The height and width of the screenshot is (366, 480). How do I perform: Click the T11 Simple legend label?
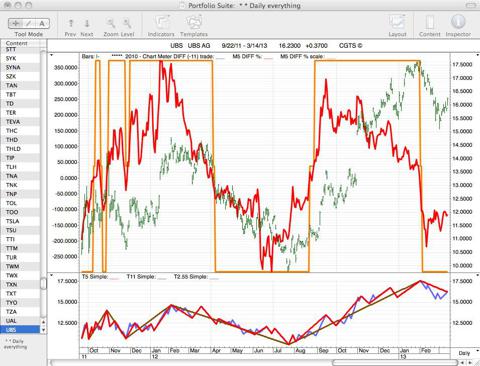point(142,277)
